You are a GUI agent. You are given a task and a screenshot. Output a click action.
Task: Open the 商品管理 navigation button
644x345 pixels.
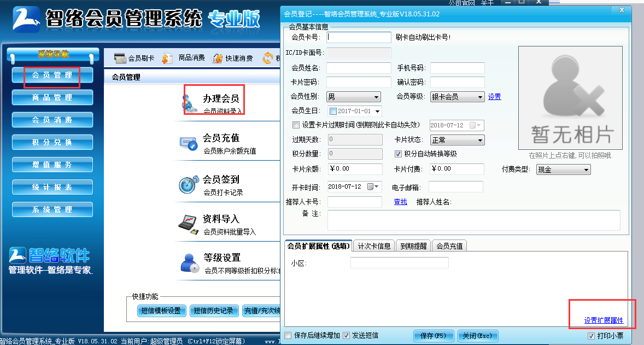52,98
